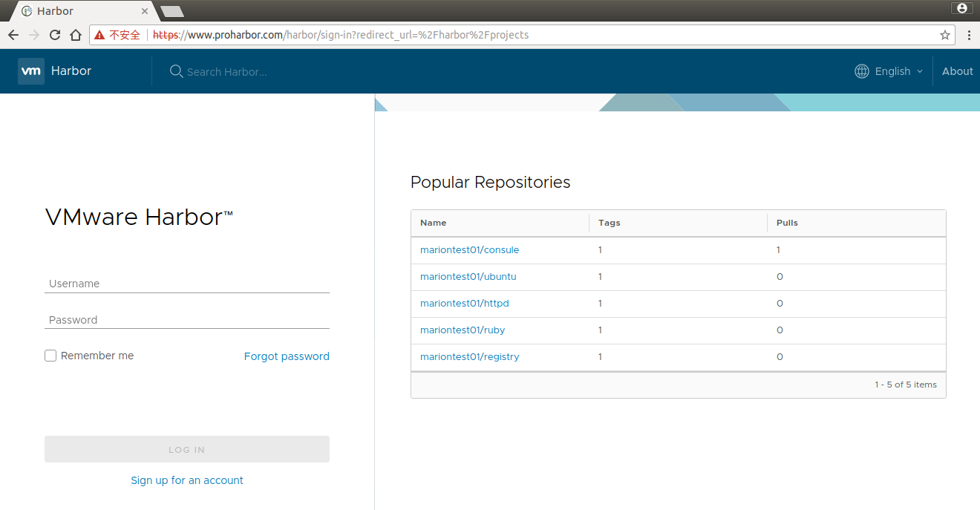The image size is (980, 510).
Task: Click the Pulls value for ruby
Action: (x=780, y=330)
